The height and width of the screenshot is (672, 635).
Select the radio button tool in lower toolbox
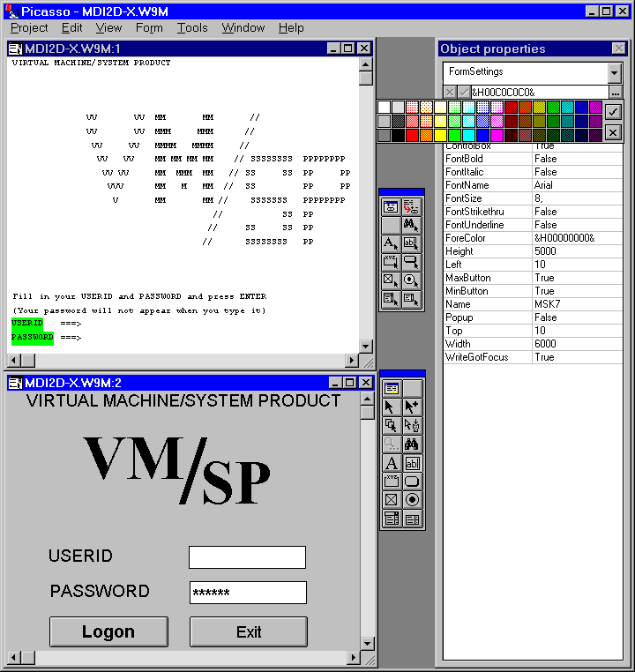pos(412,500)
